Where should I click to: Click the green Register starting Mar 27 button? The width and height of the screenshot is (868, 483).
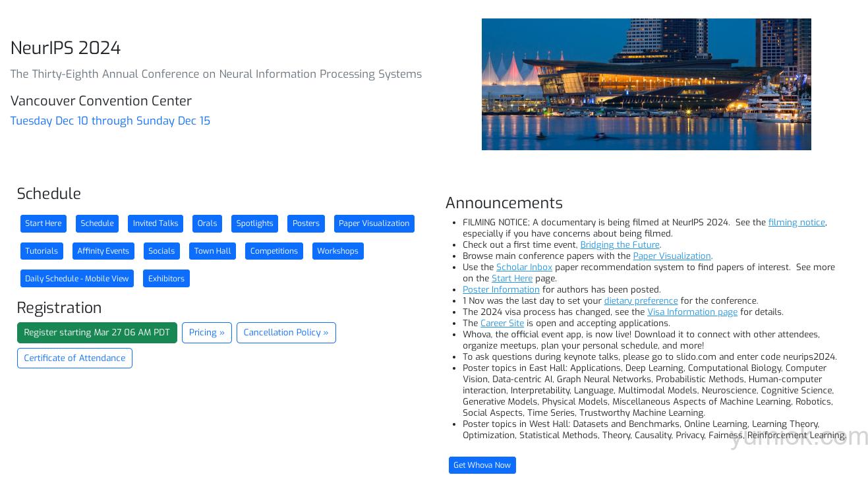[97, 333]
